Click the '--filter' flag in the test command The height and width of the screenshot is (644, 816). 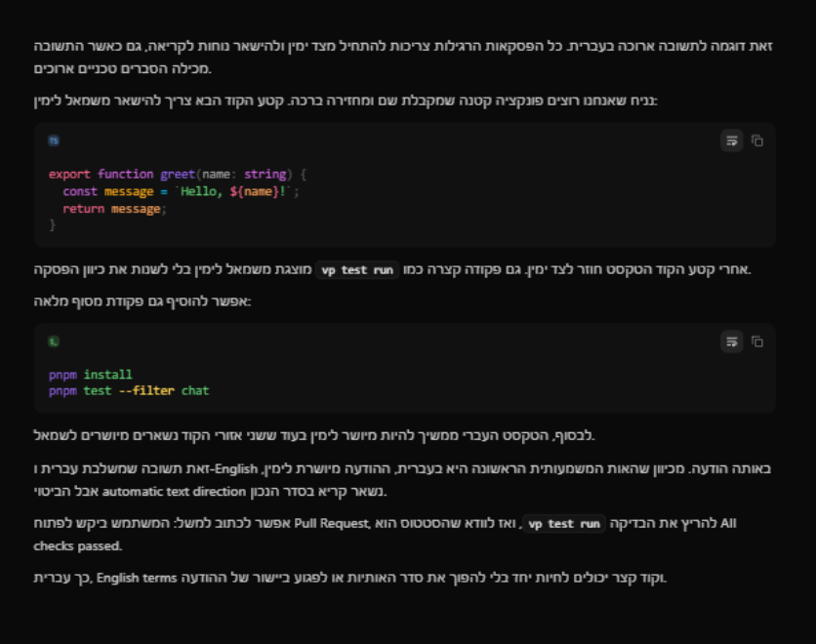(x=146, y=390)
